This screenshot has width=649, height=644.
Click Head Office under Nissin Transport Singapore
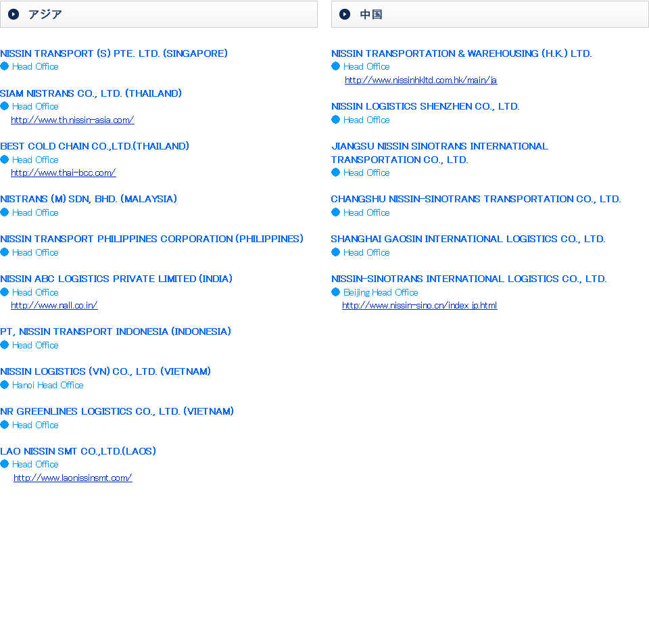(35, 67)
